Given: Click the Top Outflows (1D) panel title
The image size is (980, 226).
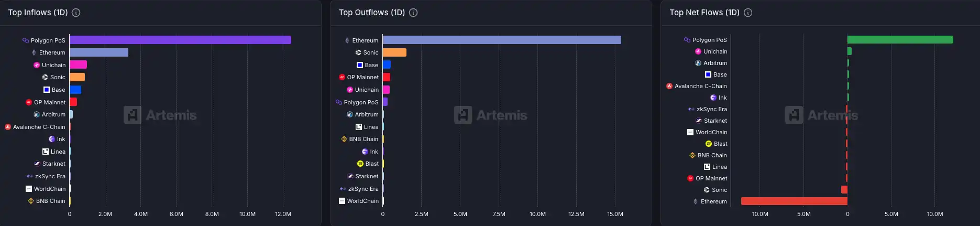Looking at the screenshot, I should click(371, 13).
